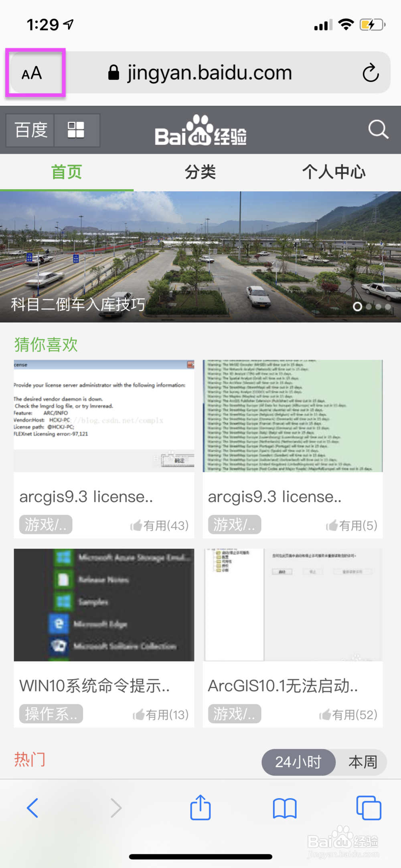Viewport: 401px width, 868px height.
Task: Open the WIN10 start menu thumbnail
Action: click(104, 605)
